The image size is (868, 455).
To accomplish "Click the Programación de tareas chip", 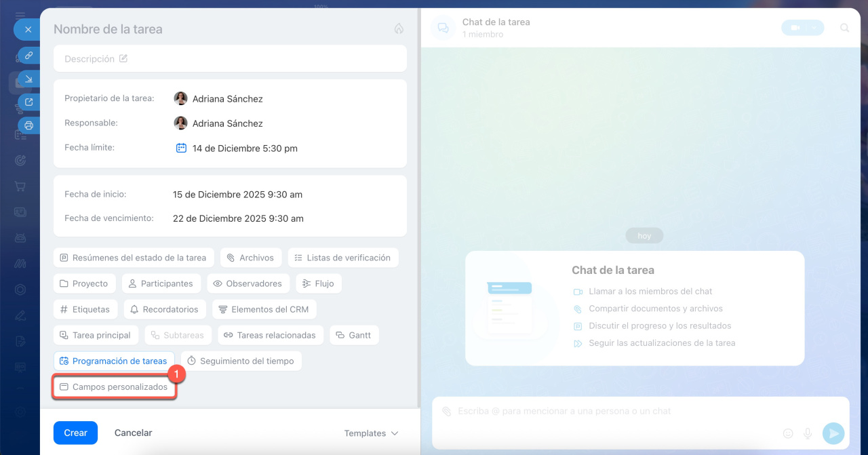I will pyautogui.click(x=114, y=361).
